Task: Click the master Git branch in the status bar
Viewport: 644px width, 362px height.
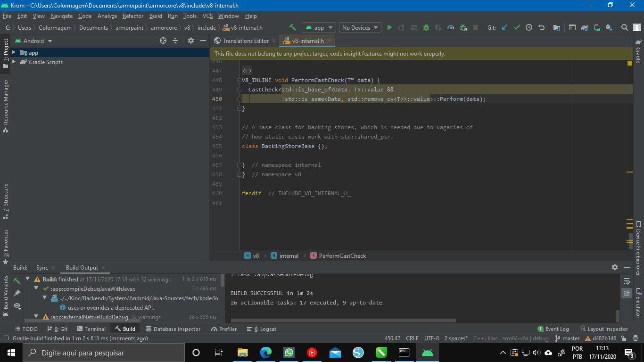Action: [x=567, y=338]
